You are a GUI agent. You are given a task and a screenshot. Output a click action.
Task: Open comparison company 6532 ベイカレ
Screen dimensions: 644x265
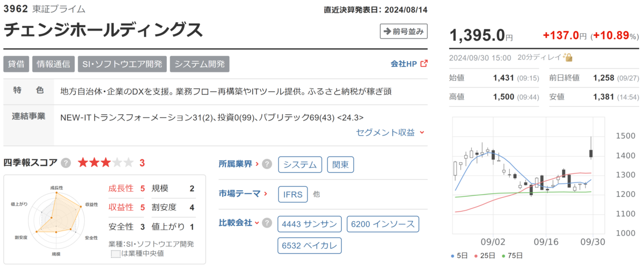click(x=310, y=246)
